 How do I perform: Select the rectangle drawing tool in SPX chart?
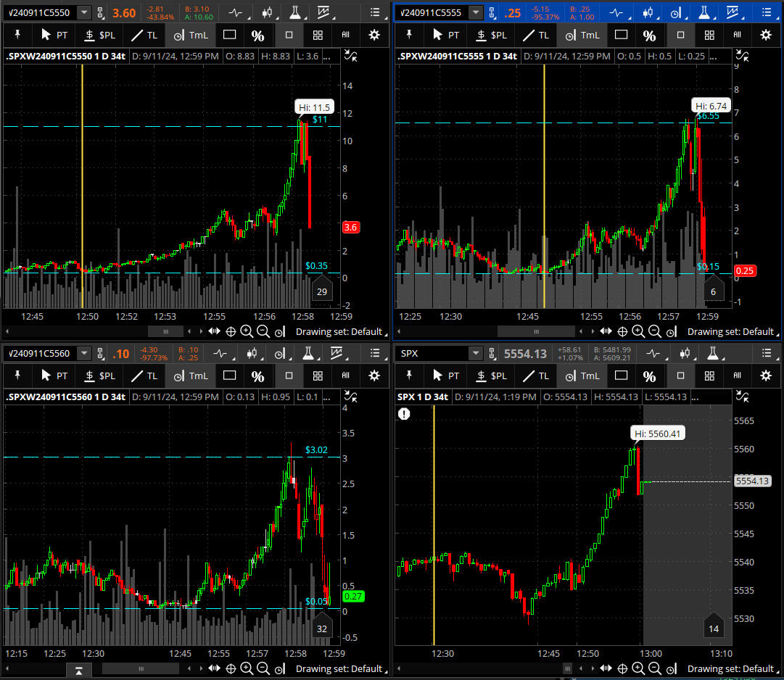point(621,376)
